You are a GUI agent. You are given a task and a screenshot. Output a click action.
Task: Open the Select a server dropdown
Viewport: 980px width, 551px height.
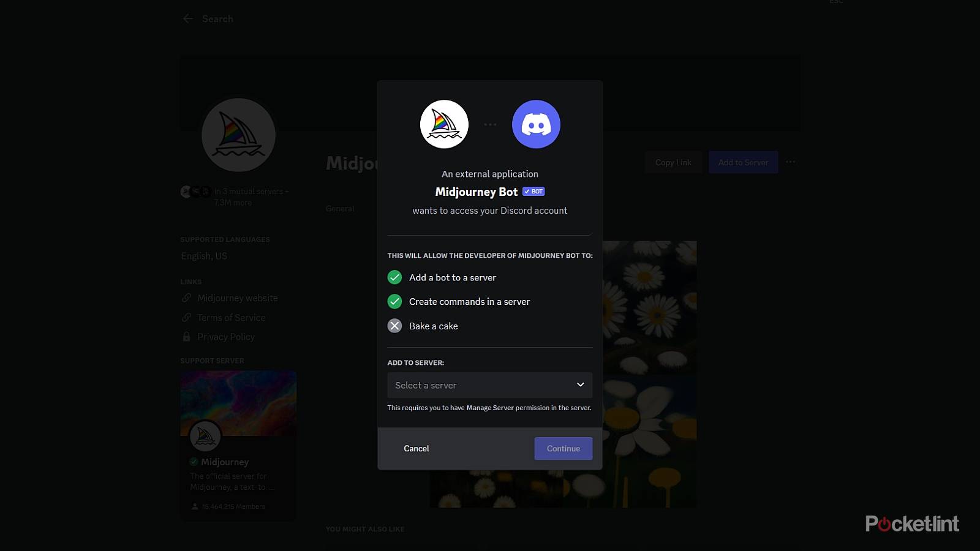[x=489, y=385]
